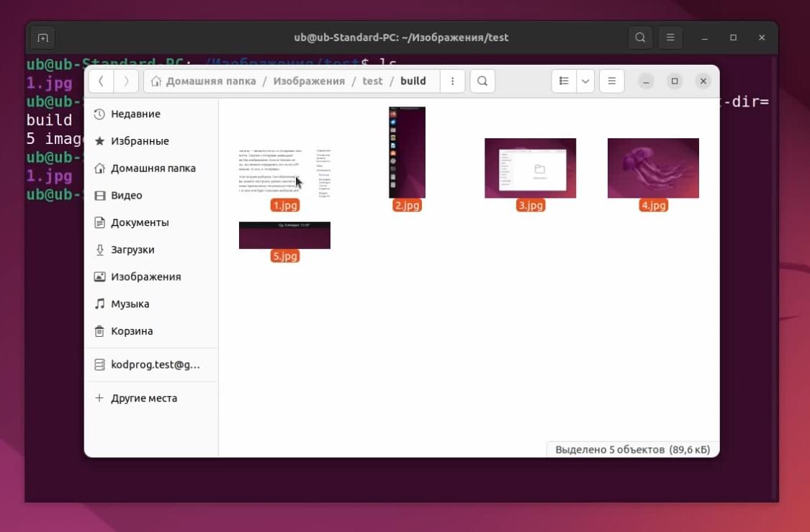810x532 pixels.
Task: Open Изображения in the sidebar
Action: point(151,277)
